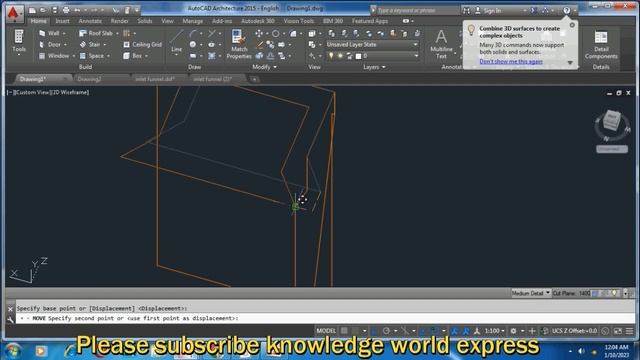
Task: Open the Featured Apps ribbon tab
Action: click(x=370, y=21)
